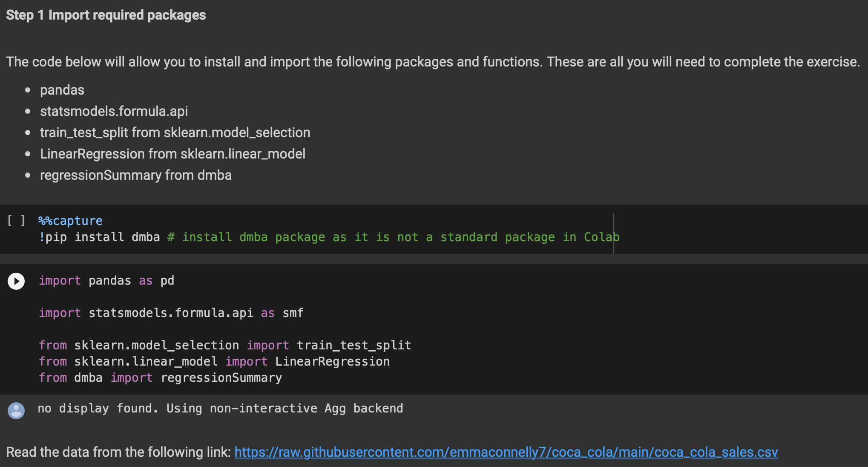Click the LinearRegression bullet list item
Image resolution: width=868 pixels, height=467 pixels.
point(172,154)
